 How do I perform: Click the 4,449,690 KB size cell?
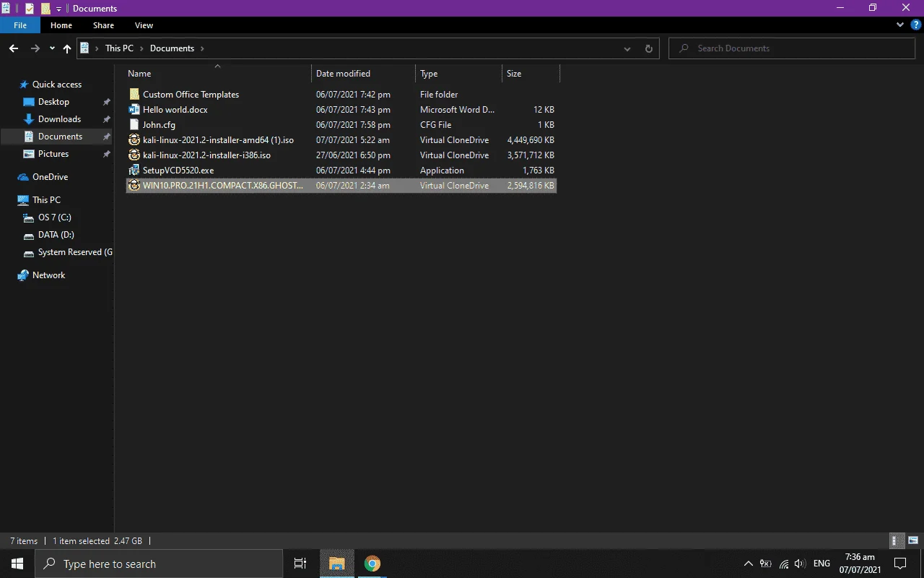tap(531, 140)
